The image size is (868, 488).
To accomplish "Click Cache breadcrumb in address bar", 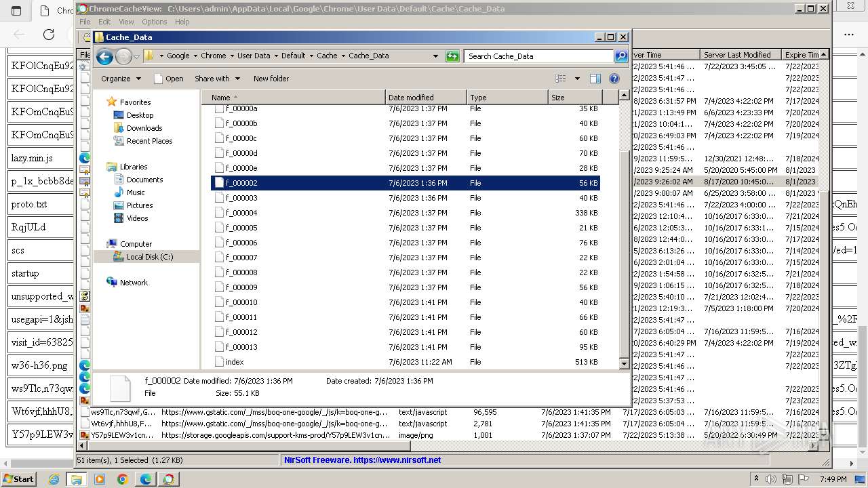I will pyautogui.click(x=327, y=56).
